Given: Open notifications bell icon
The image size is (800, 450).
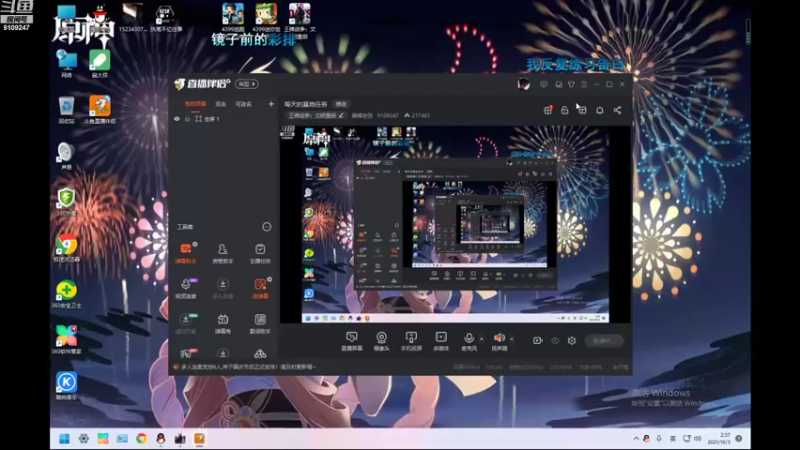Looking at the screenshot, I should pyautogui.click(x=599, y=110).
